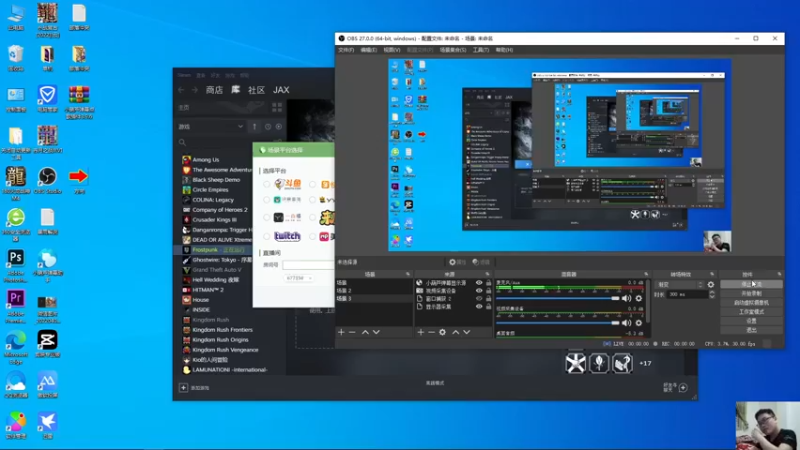
Task: Hide the 小葫芦弹幕显示源 source
Action: [x=479, y=283]
